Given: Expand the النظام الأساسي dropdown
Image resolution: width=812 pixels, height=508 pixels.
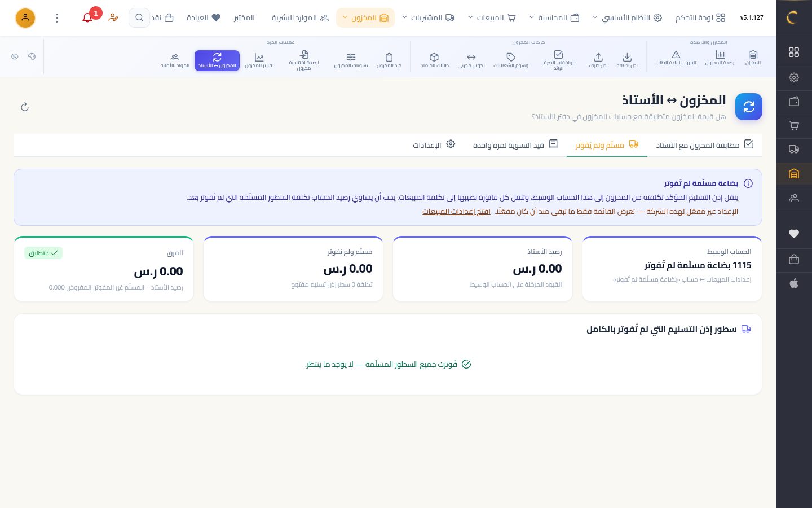Looking at the screenshot, I should tap(626, 17).
